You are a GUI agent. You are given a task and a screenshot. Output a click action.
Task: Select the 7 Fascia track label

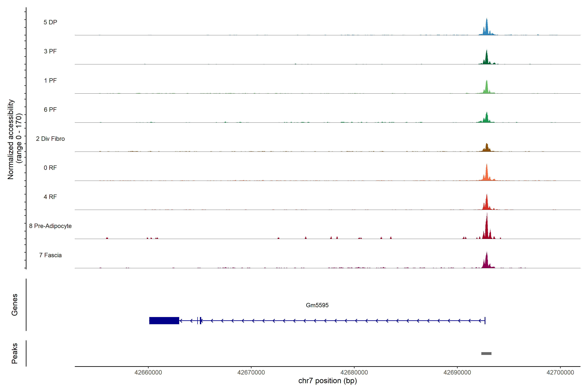(50, 255)
